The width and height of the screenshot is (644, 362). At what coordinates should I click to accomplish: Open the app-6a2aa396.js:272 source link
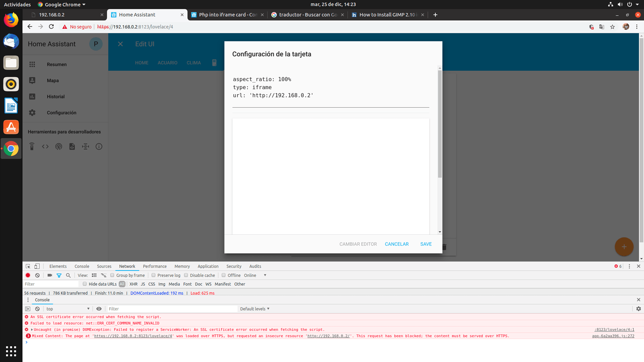(x=613, y=335)
